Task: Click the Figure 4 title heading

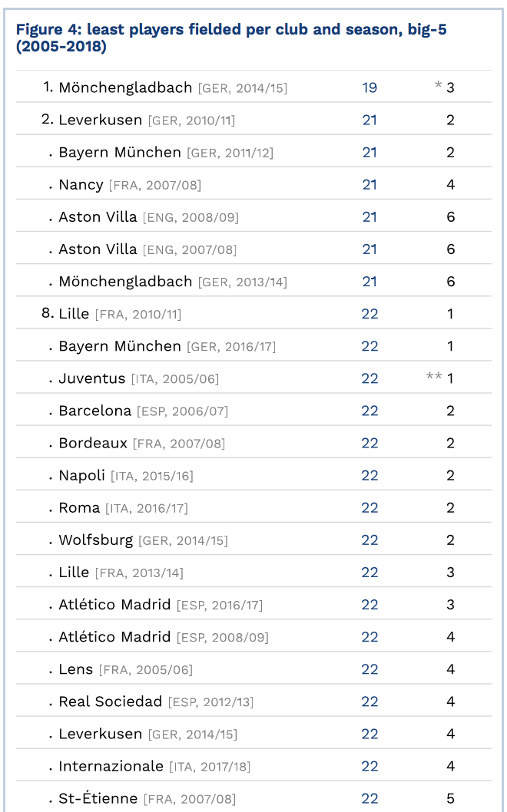Action: pos(231,38)
